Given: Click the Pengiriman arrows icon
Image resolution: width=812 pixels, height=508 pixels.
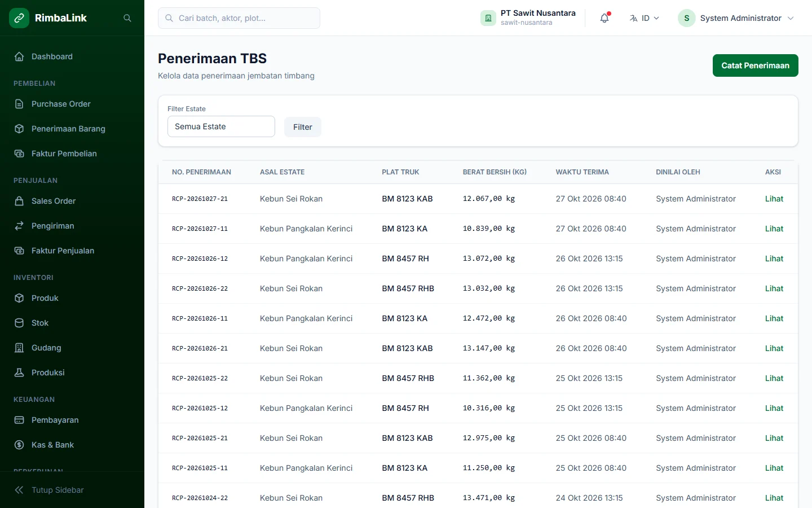Looking at the screenshot, I should click(19, 226).
